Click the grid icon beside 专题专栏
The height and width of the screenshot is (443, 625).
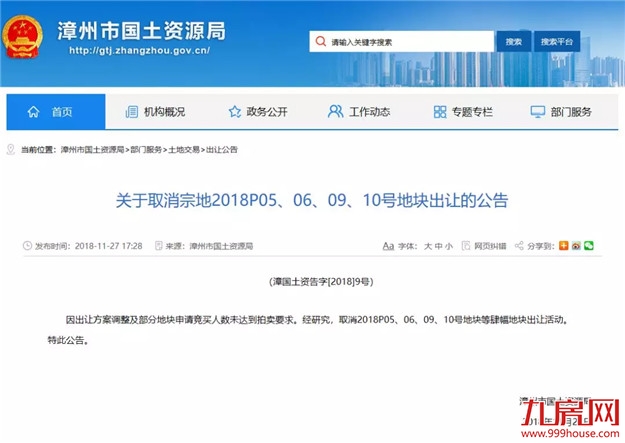(440, 112)
